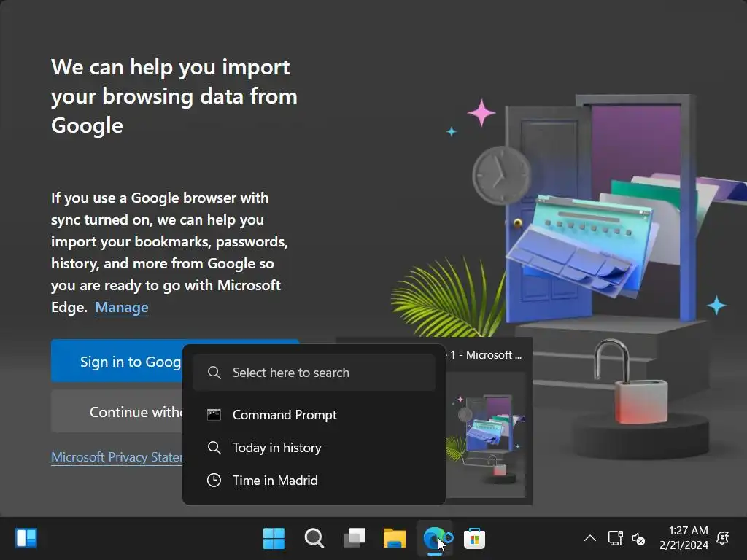Open Command Prompt from the search list

point(314,415)
